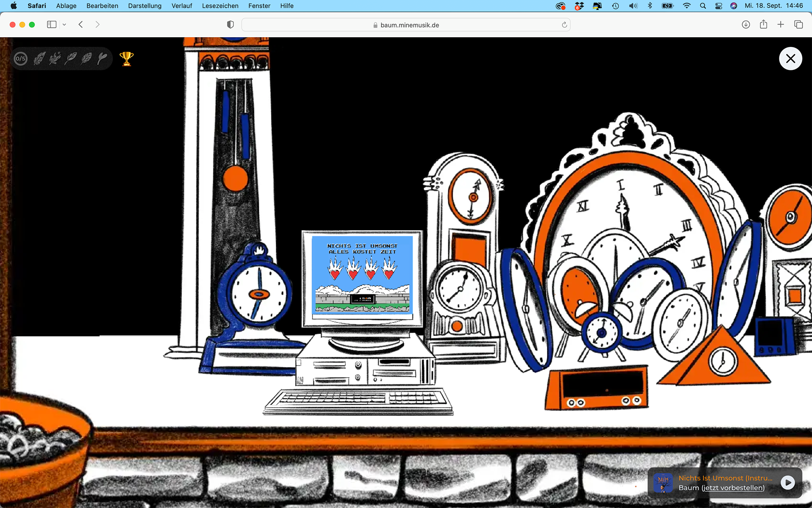Play Nichts Ist Umsonst instrumental track

[x=787, y=483]
